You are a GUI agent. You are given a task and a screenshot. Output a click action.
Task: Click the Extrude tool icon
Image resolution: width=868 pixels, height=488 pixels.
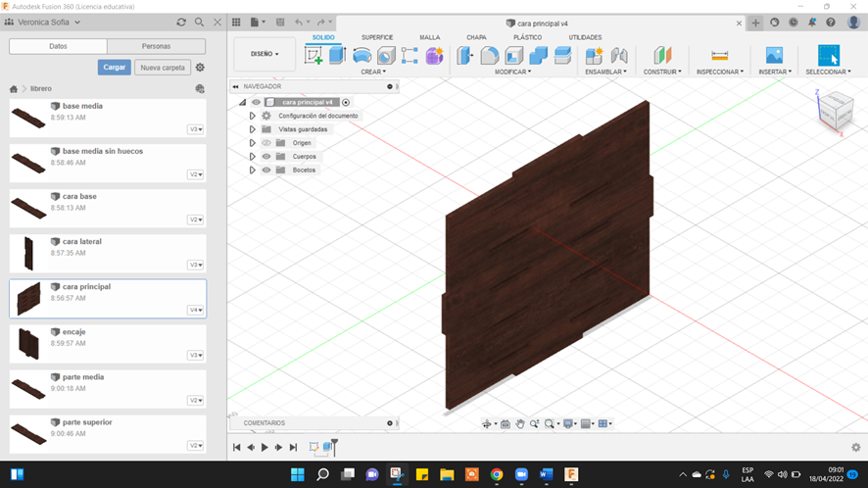tap(337, 56)
